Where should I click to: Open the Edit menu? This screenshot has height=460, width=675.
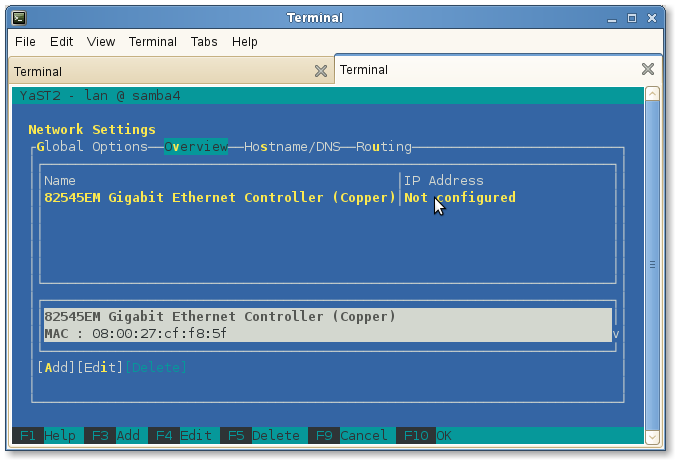pos(61,42)
